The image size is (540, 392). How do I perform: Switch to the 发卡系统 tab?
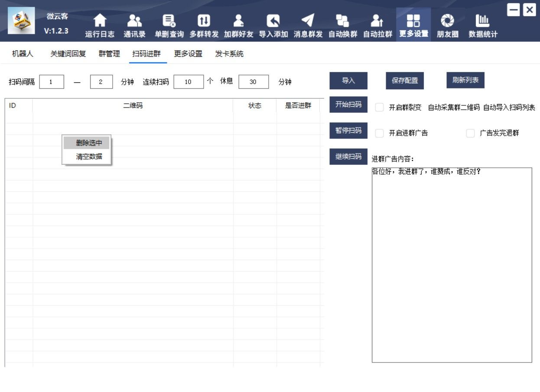[229, 54]
